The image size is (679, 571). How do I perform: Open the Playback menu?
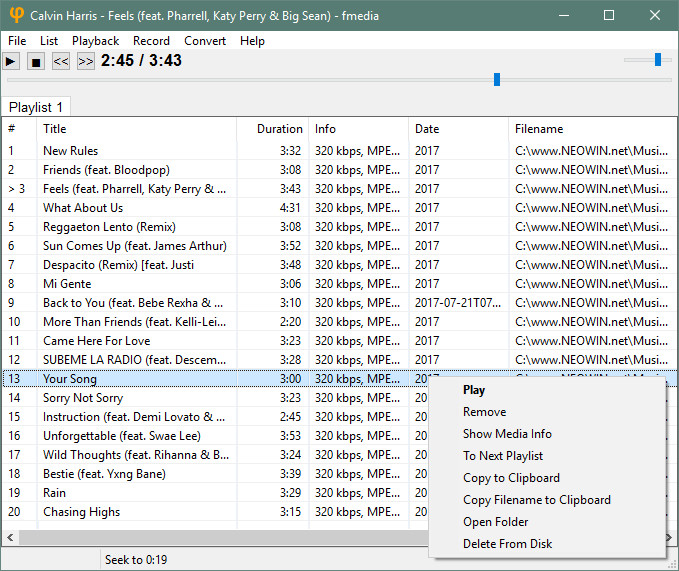(95, 41)
